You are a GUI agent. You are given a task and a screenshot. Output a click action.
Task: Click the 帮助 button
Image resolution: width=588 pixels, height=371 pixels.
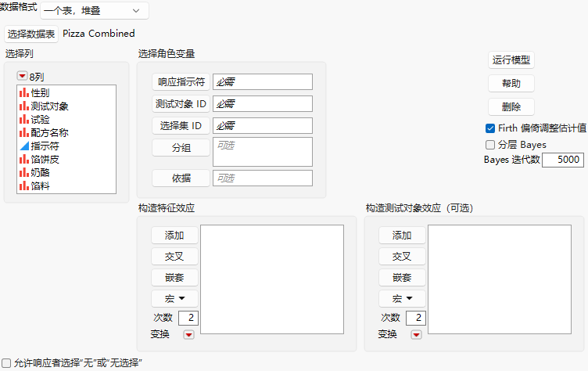coord(511,84)
